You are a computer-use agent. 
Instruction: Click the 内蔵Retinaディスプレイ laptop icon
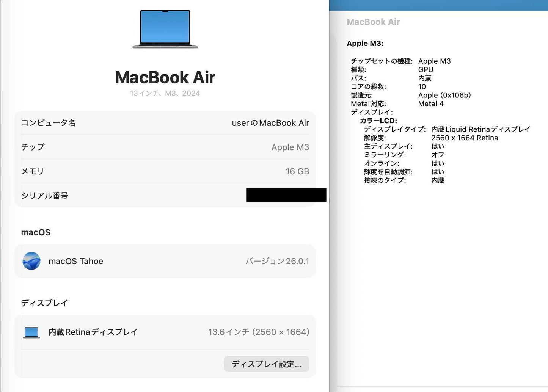(x=32, y=332)
